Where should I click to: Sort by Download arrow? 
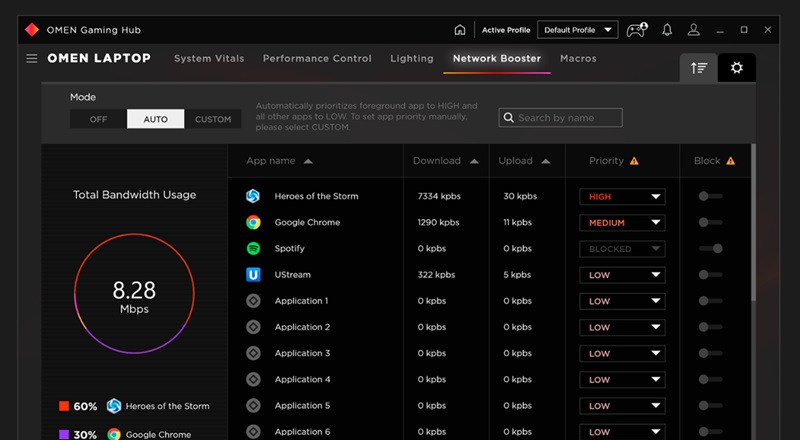pos(474,161)
